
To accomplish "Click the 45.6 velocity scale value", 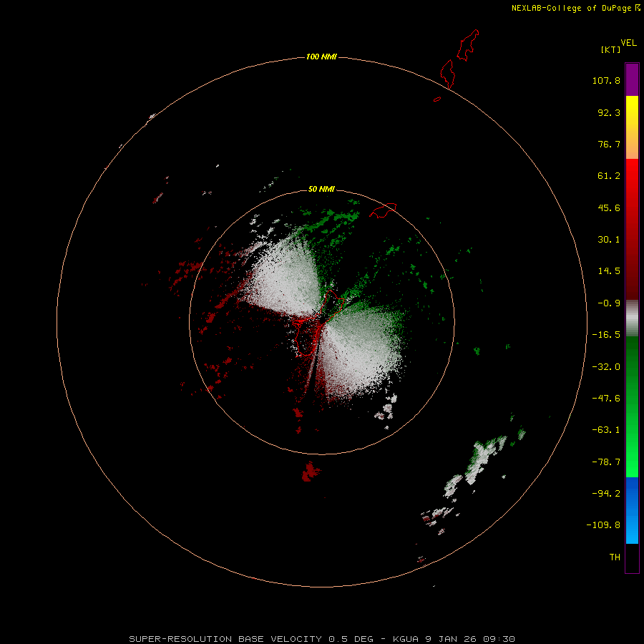I will coord(609,208).
